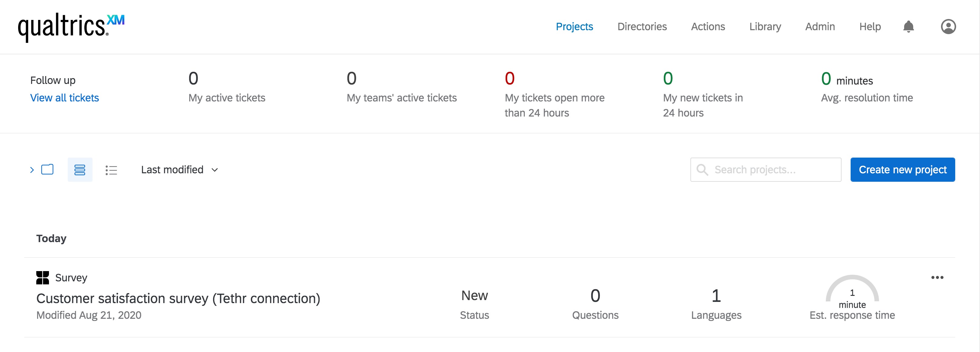Open the user account menu
980x352 pixels.
pyautogui.click(x=949, y=27)
